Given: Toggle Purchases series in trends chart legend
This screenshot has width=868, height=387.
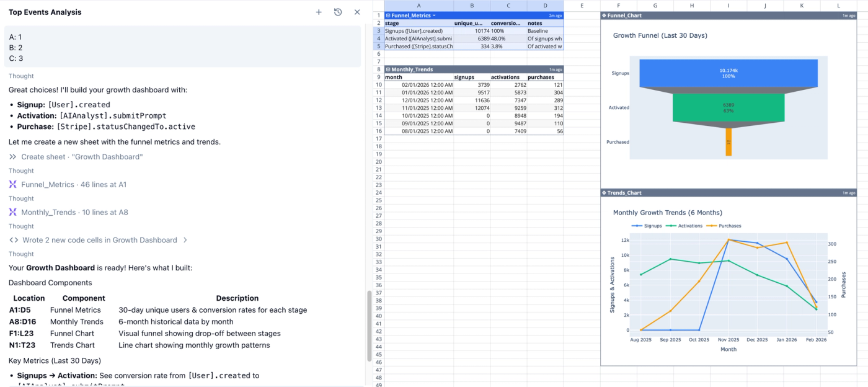Looking at the screenshot, I should coord(724,226).
